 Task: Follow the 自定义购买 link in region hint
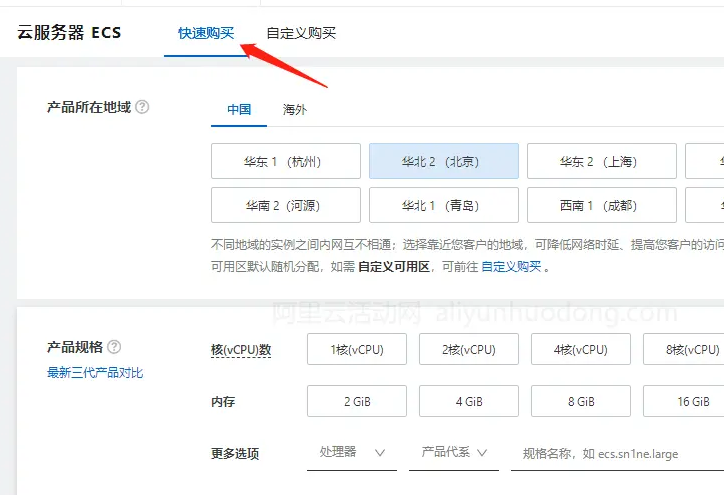click(x=511, y=266)
